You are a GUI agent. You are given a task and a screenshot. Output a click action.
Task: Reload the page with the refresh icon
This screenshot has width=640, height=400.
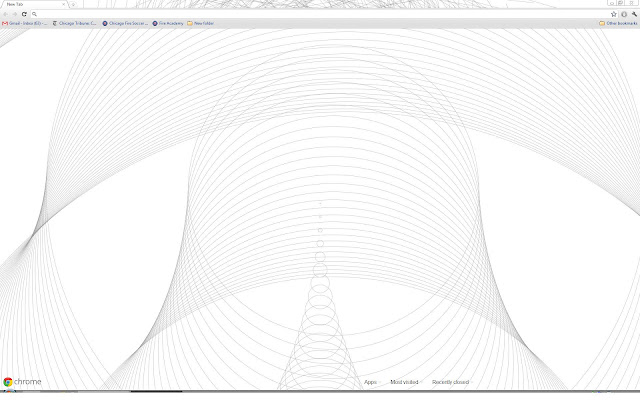(24, 14)
